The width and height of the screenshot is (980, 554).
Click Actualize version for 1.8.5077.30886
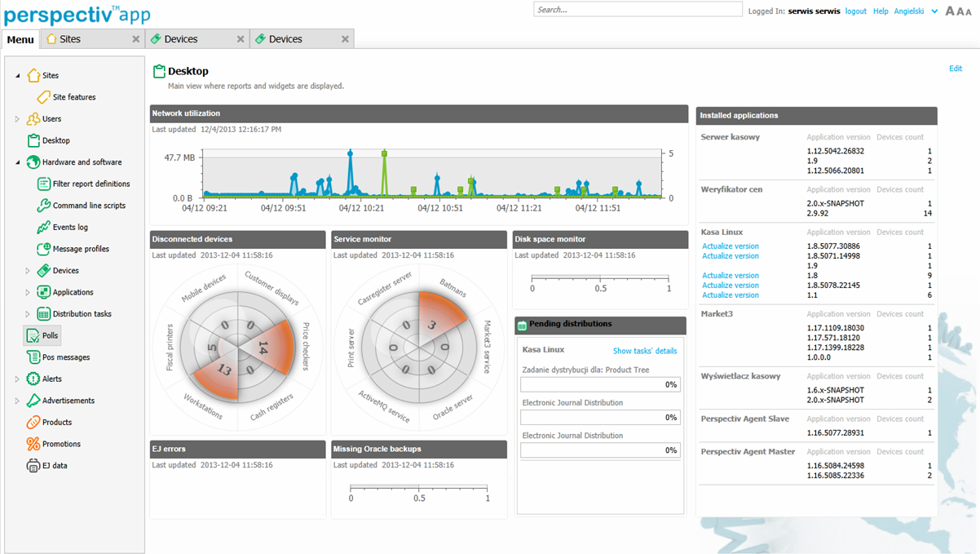pyautogui.click(x=731, y=246)
